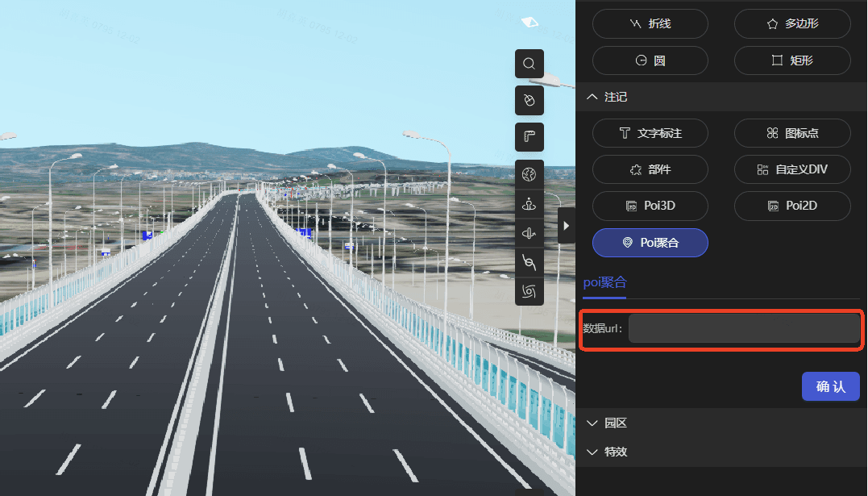
Task: Select the mouse control icon
Action: tap(530, 101)
